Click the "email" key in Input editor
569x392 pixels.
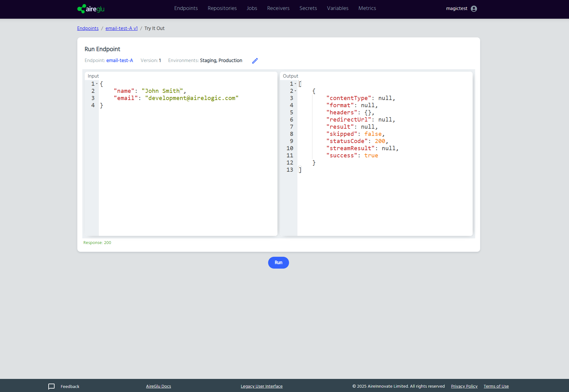click(126, 98)
